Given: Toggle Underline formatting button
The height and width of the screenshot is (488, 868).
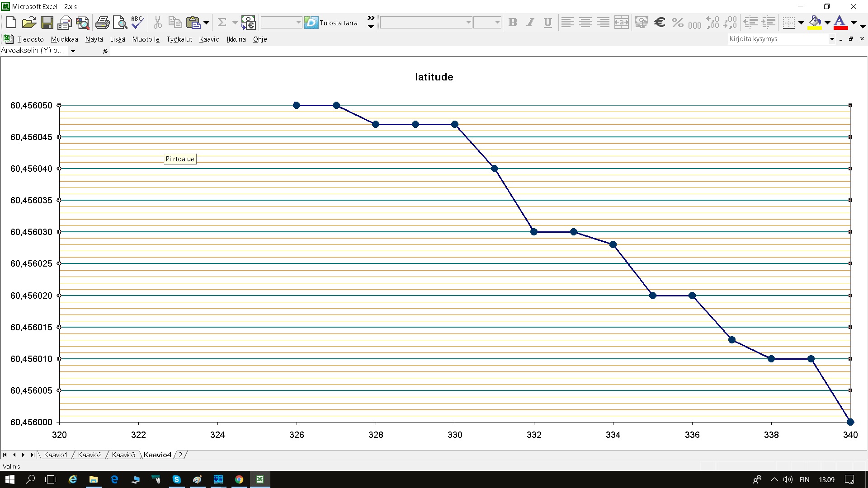Looking at the screenshot, I should point(547,22).
